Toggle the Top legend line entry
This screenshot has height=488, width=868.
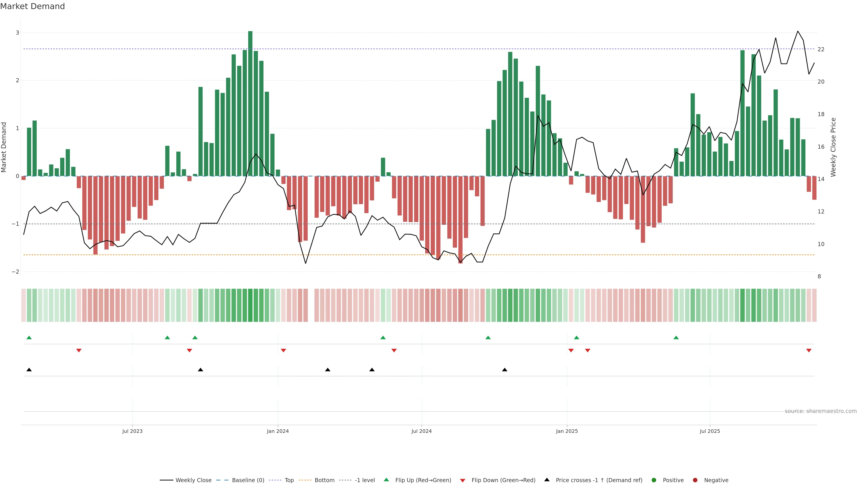point(289,480)
